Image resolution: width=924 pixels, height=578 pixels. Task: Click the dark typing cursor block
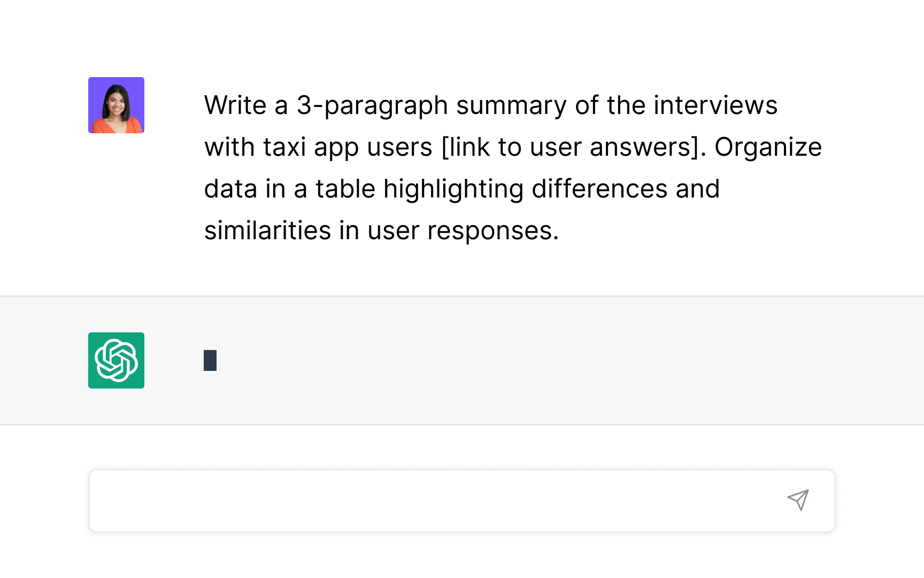click(x=210, y=360)
